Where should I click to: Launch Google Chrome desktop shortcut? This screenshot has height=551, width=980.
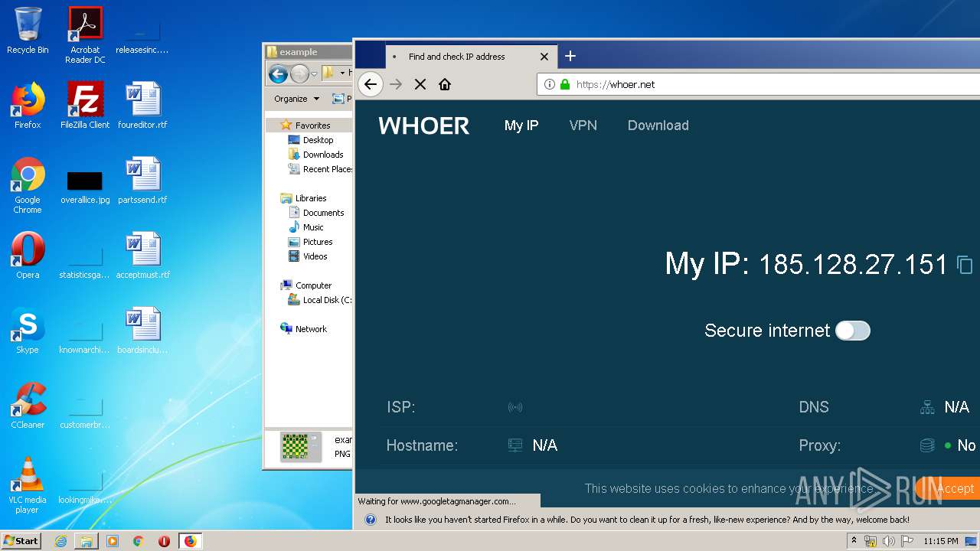[x=28, y=185]
